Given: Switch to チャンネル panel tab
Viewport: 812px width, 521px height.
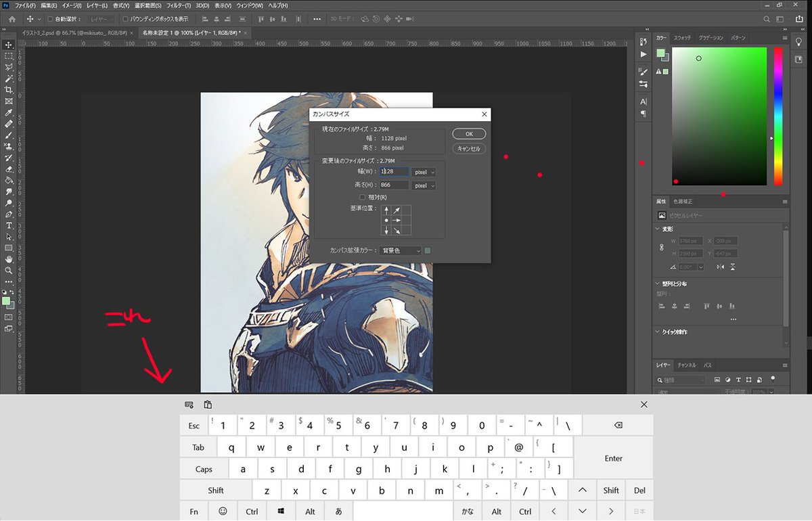Looking at the screenshot, I should (x=687, y=365).
